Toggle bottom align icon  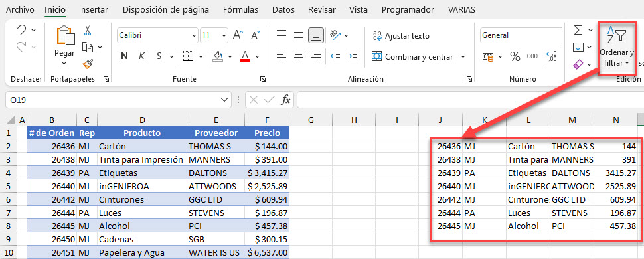pyautogui.click(x=315, y=35)
